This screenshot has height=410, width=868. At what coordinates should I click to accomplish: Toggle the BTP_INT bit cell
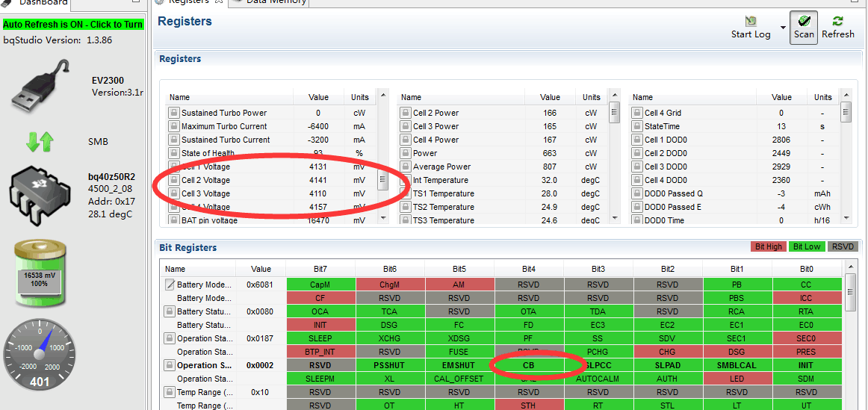click(x=320, y=352)
